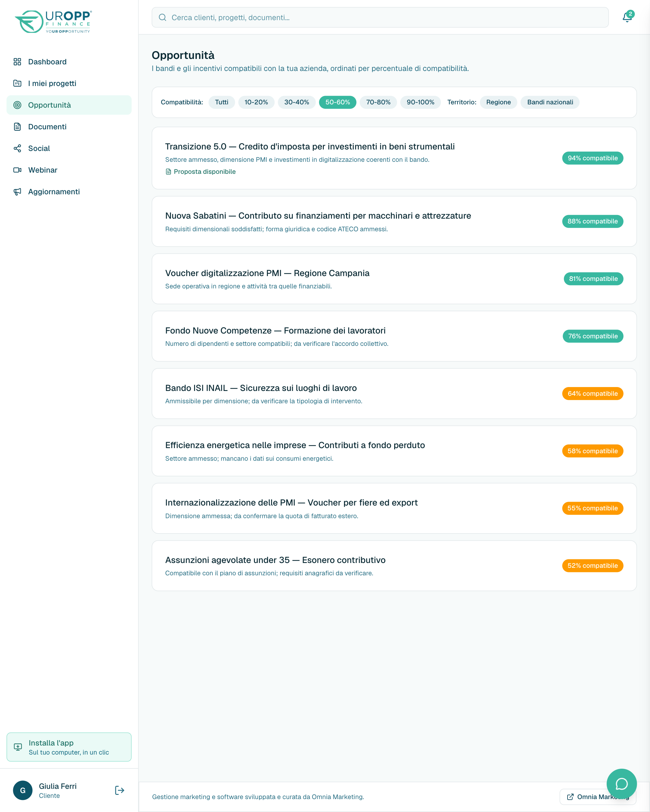Toggle the Regione territory filter
650x812 pixels.
coord(498,102)
